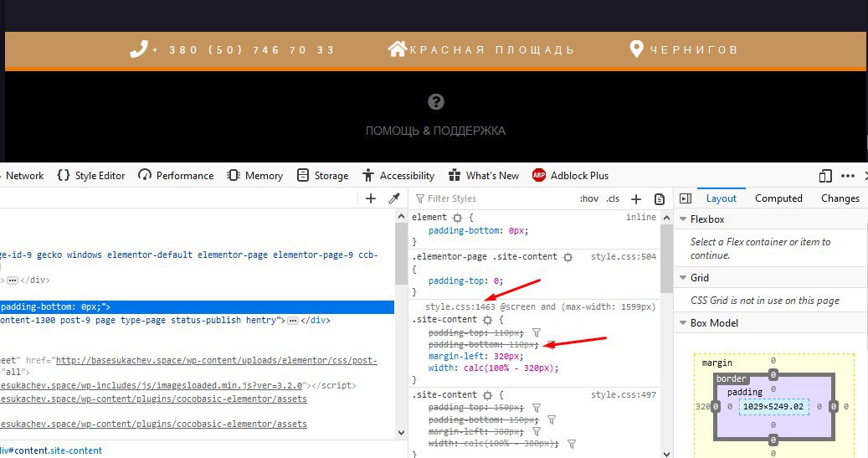Click the ПОМОЩЬ & ПОДДЕРЖКА heading

(x=435, y=131)
